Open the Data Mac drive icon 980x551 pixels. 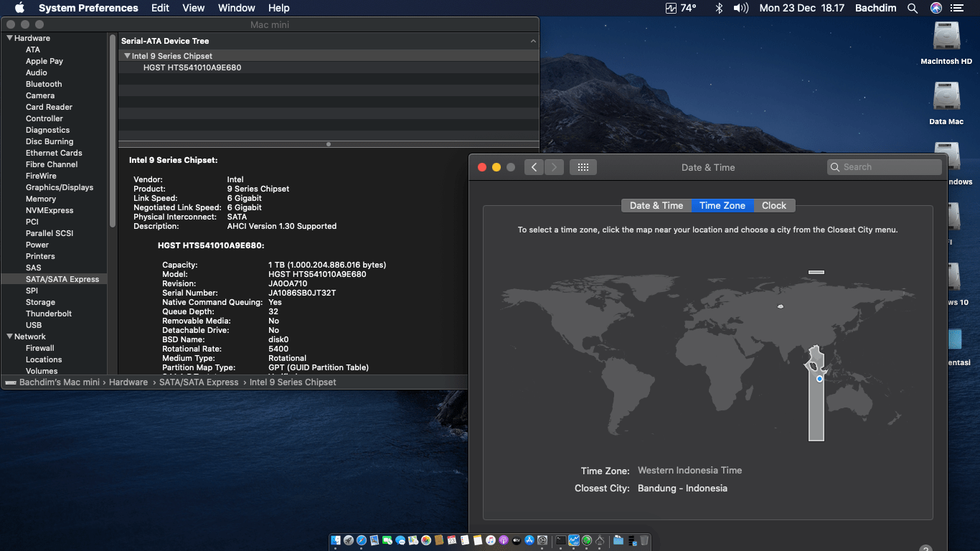point(946,98)
